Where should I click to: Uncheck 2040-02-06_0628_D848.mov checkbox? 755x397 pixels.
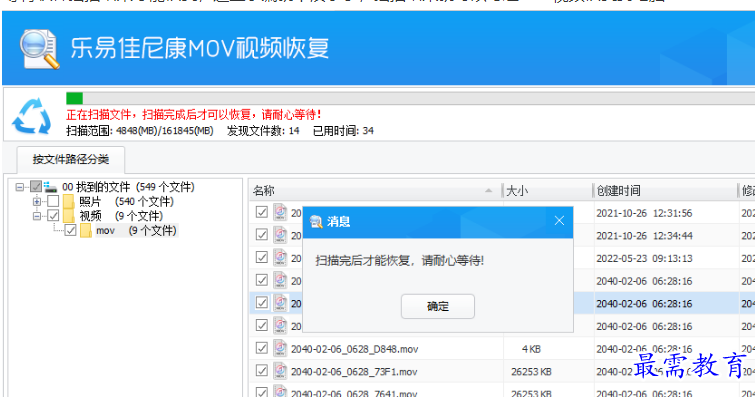(x=261, y=348)
